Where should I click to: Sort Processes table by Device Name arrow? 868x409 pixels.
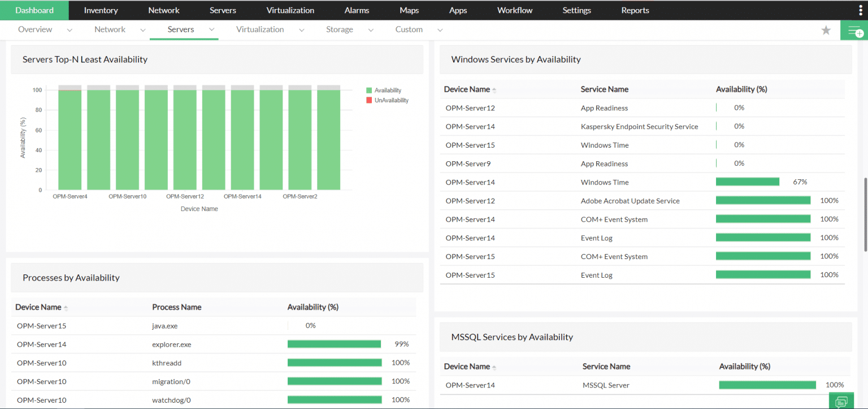click(x=66, y=308)
